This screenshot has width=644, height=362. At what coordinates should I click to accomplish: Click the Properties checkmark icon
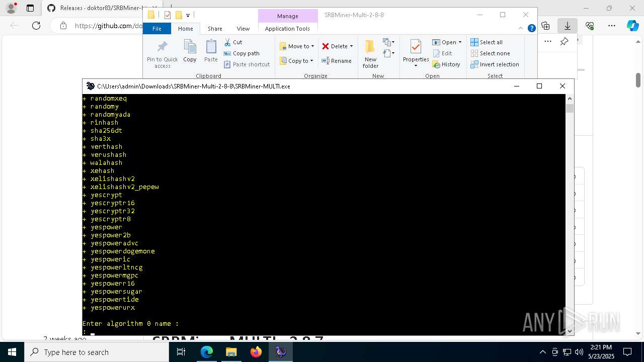(x=416, y=47)
